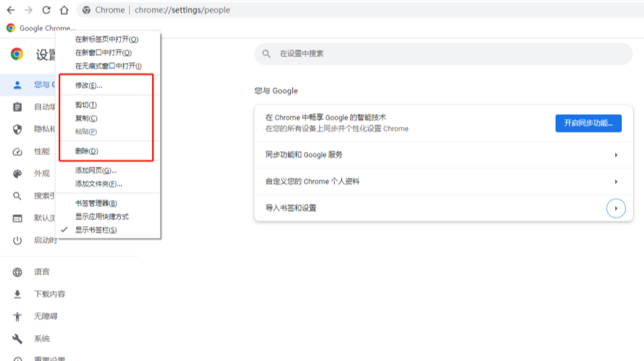Open 外观 settings section label
The height and width of the screenshot is (361, 644).
click(x=42, y=173)
